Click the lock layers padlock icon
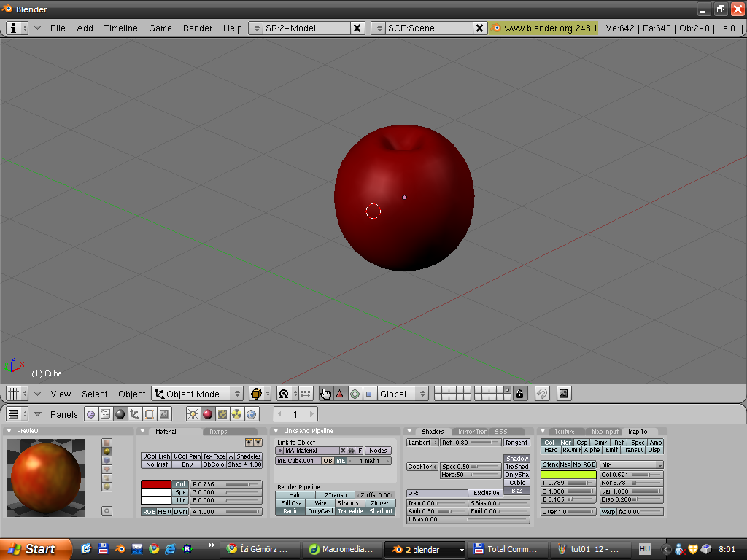The height and width of the screenshot is (560, 747). click(519, 394)
